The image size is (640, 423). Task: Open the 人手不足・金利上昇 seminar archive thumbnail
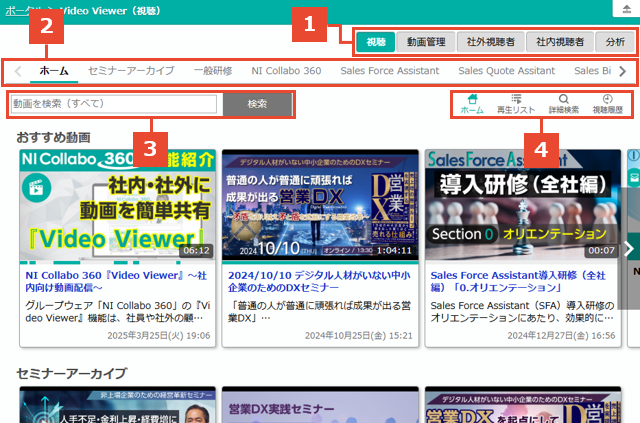coord(118,405)
